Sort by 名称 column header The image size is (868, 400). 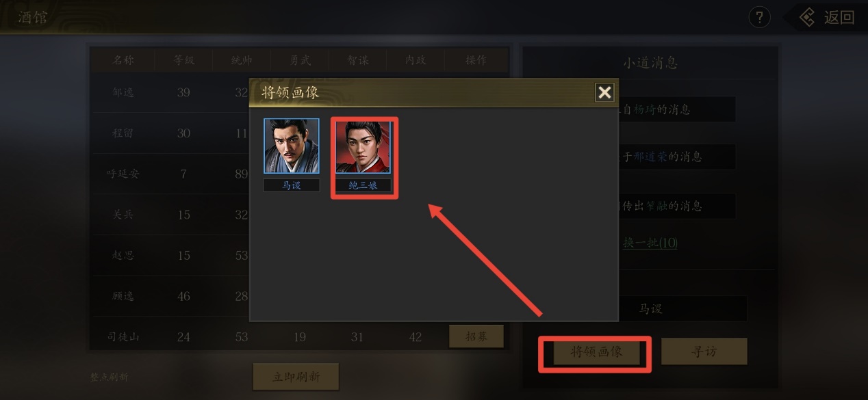123,60
